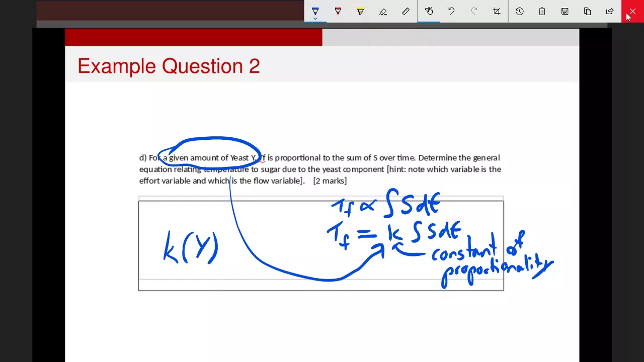
Task: Undo the last ink stroke
Action: pyautogui.click(x=451, y=11)
